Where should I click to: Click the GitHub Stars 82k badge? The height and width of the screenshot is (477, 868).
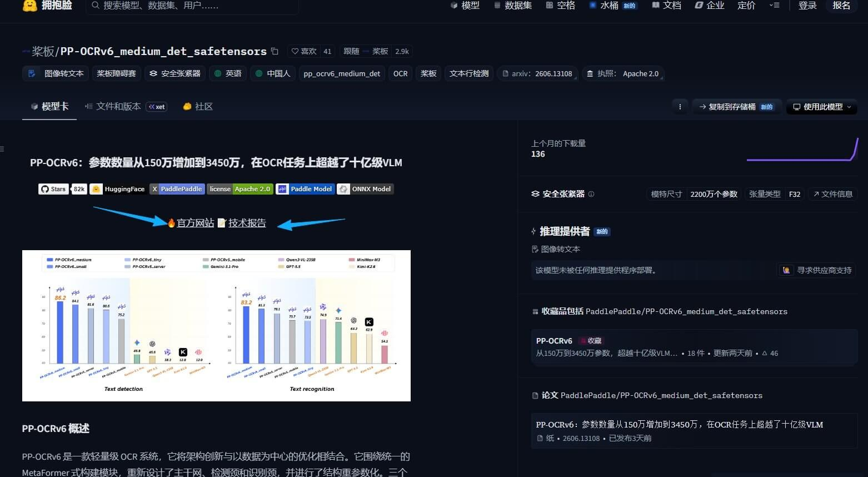tap(62, 189)
